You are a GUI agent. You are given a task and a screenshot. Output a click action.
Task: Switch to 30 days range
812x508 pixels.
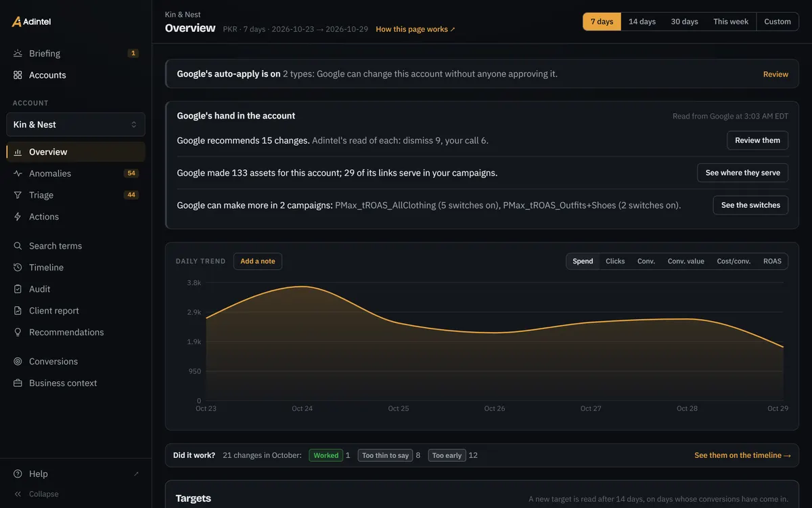pos(684,22)
